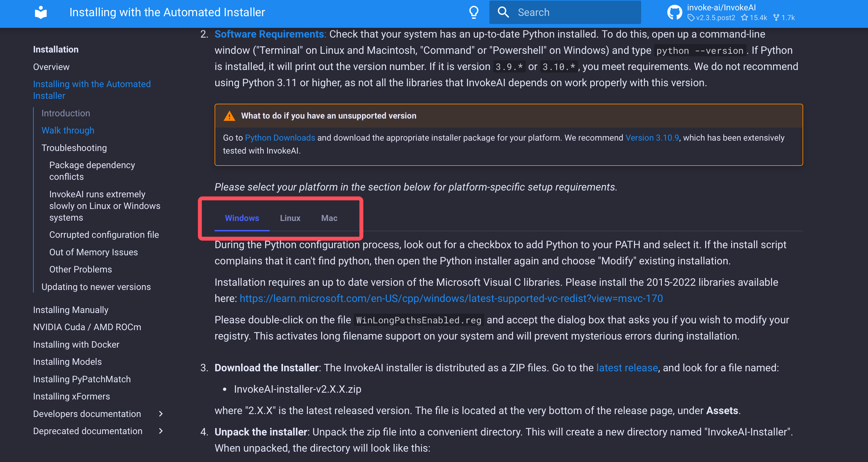The image size is (868, 462).
Task: Expand the Deprecated documentation chevron
Action: point(161,431)
